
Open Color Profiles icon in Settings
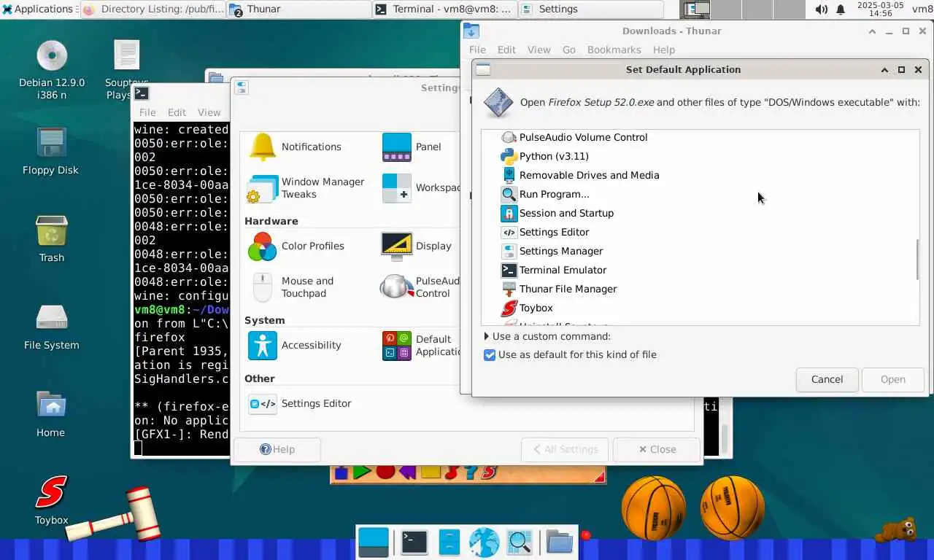point(262,246)
